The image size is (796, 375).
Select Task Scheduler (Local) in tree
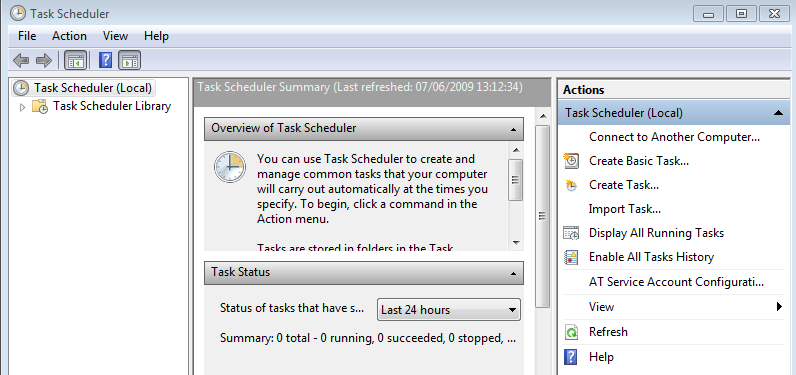click(93, 88)
